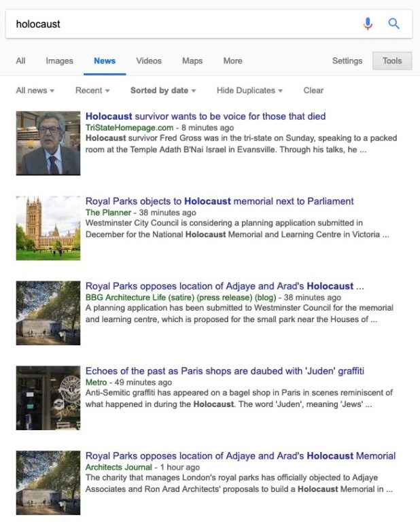Click the snippet 'A planning application has been submitted'

coord(239,313)
